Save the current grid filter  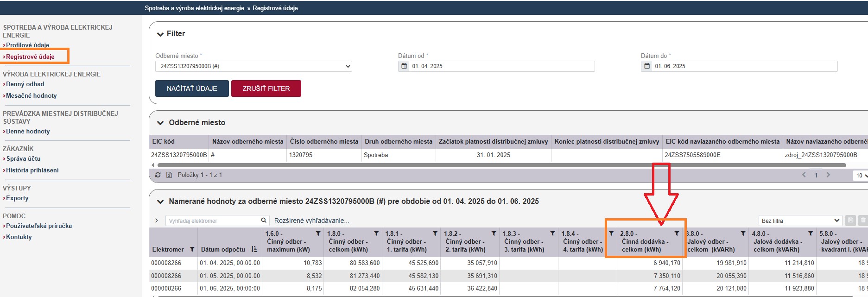pos(850,221)
